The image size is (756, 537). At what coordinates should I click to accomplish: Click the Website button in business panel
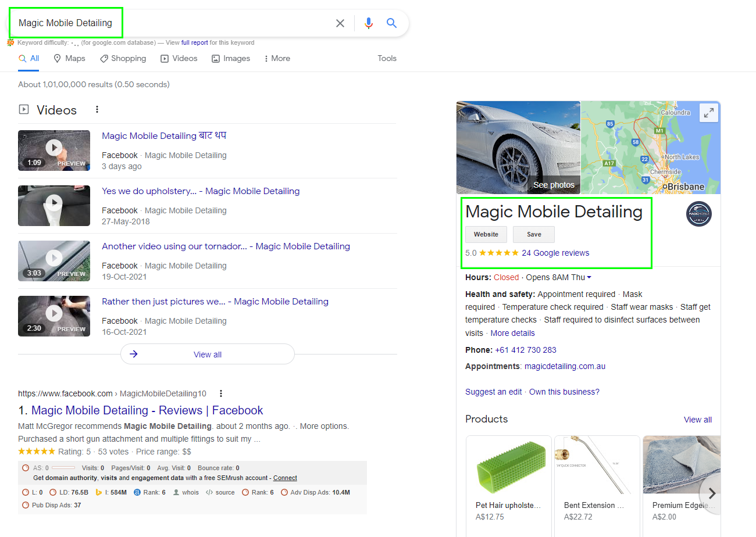[x=486, y=234]
